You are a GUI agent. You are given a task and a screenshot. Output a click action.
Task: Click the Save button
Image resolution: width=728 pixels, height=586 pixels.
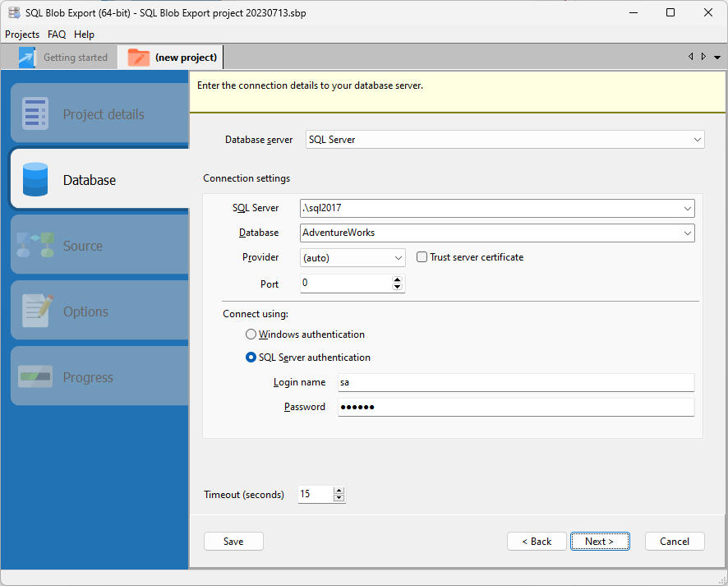click(233, 541)
